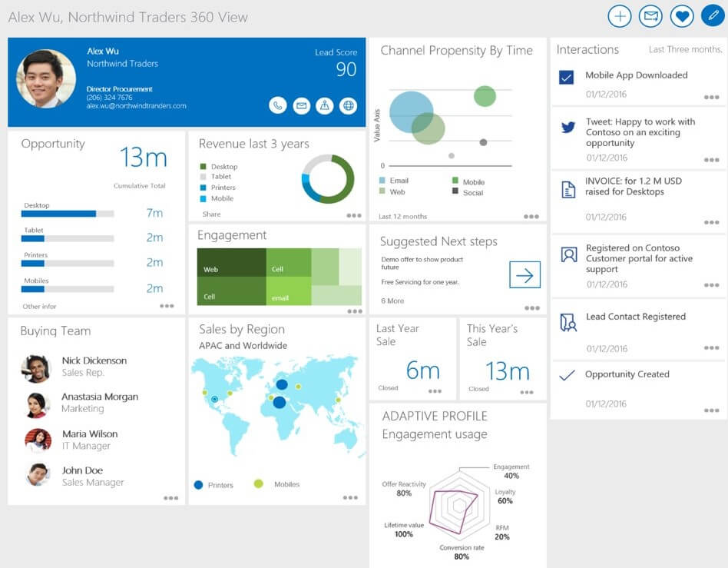Click the edit pencil icon in header
Screen dimensions: 728x568
coord(713,16)
